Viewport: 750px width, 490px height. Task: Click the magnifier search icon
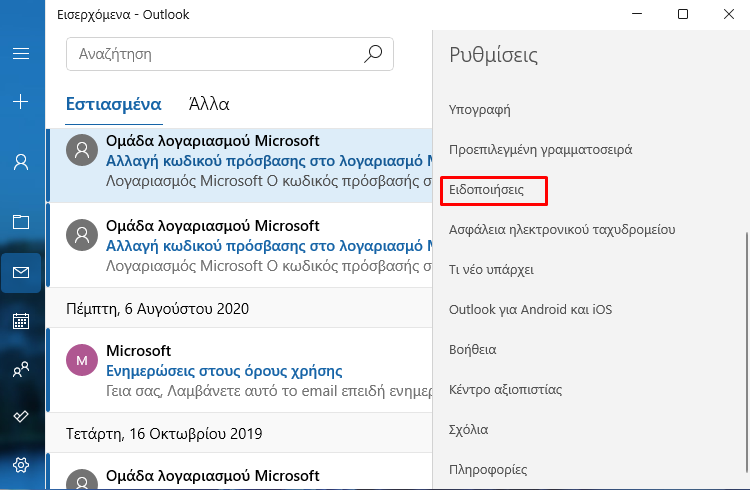click(373, 54)
